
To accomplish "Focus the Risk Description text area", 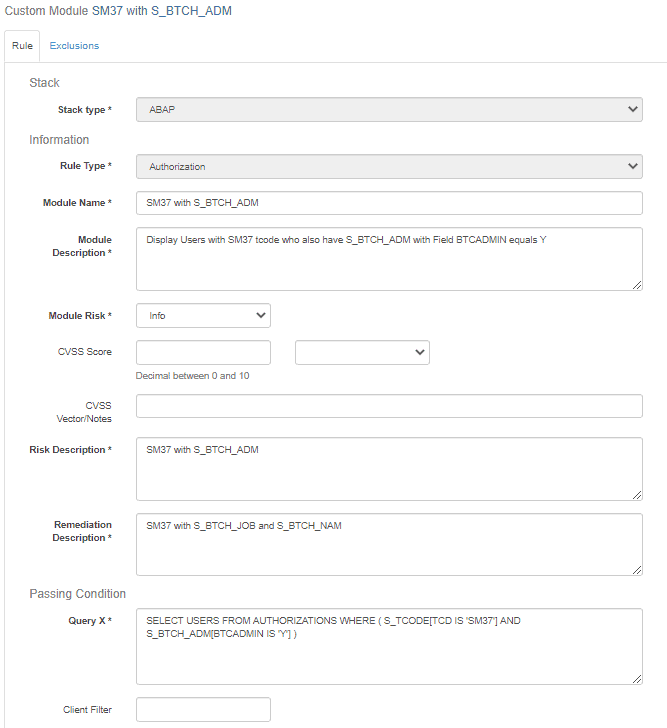I will click(389, 468).
